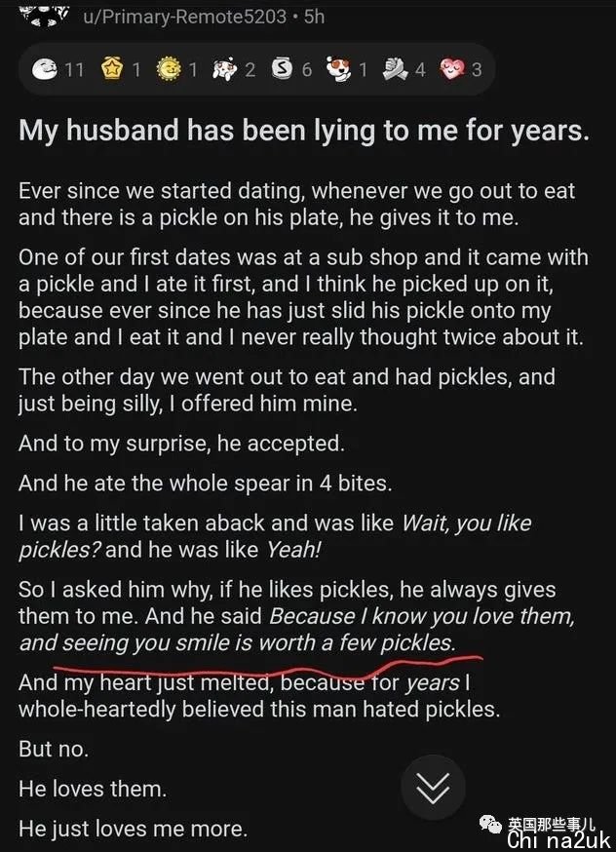
Task: Click the red underlined pickles quote
Action: (296, 629)
